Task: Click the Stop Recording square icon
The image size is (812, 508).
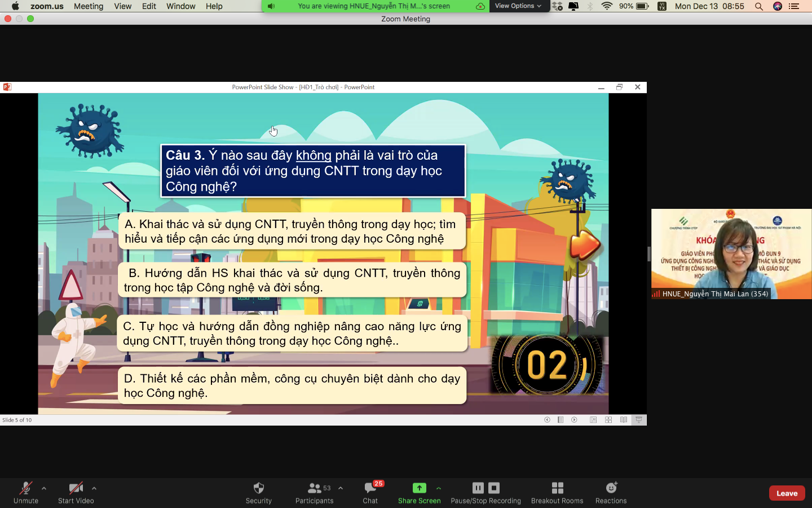Action: pos(494,488)
